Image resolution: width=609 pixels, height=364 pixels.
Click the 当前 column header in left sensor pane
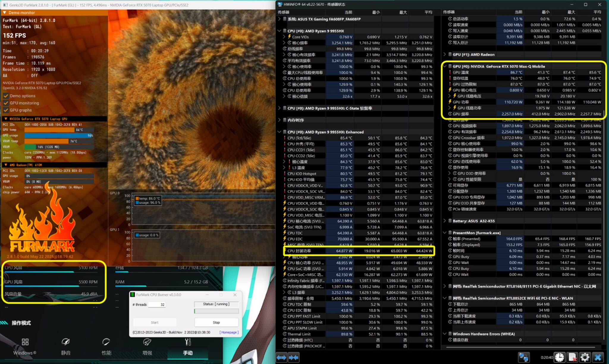pos(348,12)
